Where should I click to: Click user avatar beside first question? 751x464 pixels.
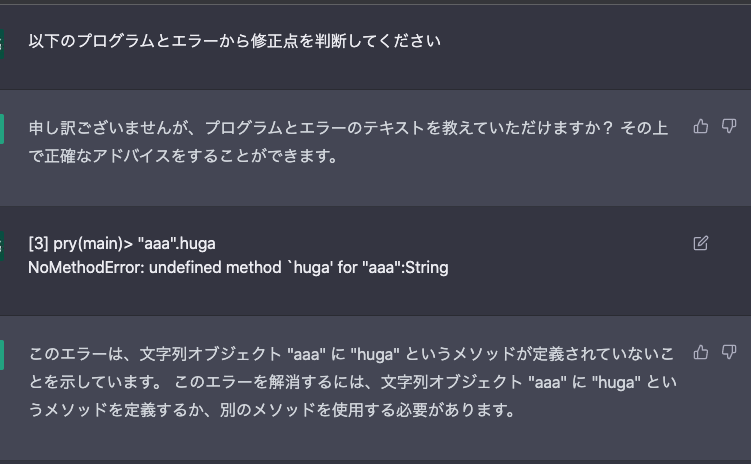click(x=1, y=44)
